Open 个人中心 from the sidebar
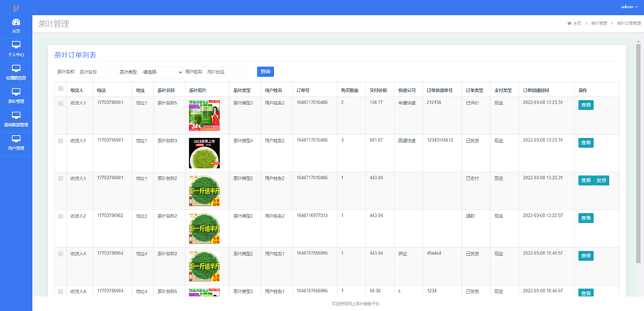This screenshot has height=311, width=644. click(16, 49)
